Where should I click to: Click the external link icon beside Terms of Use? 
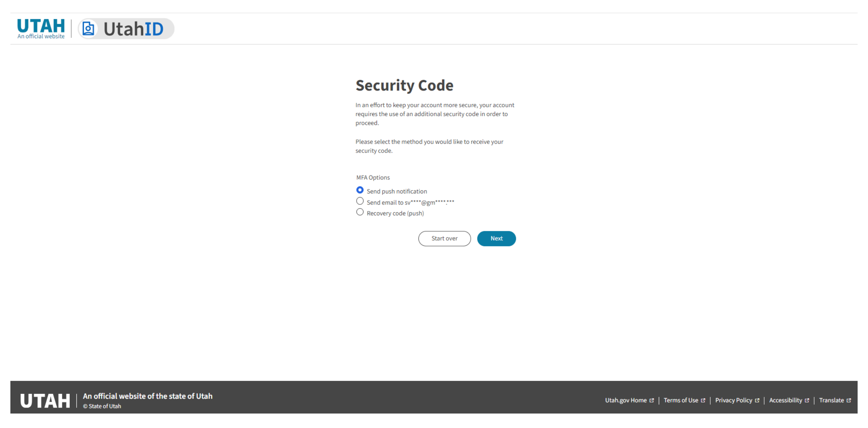tap(703, 400)
